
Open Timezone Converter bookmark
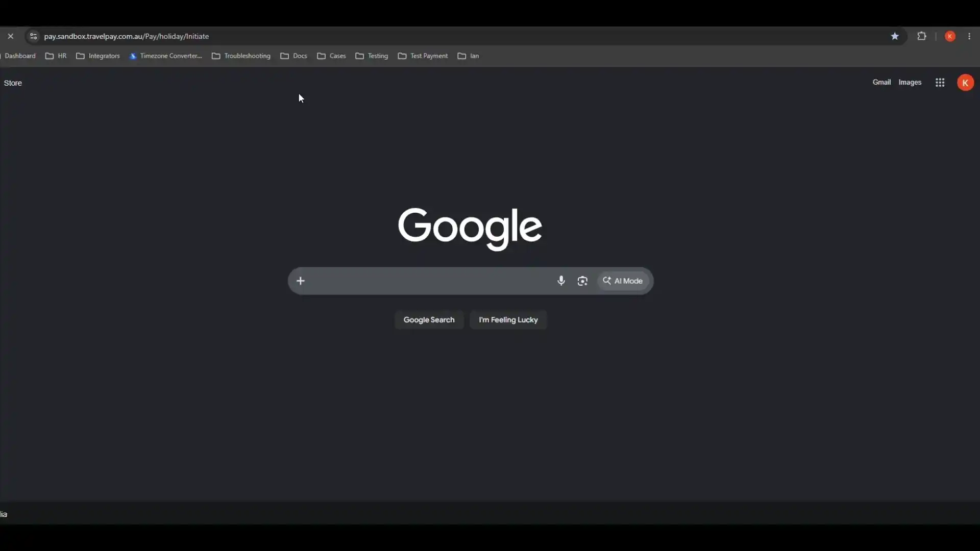click(x=166, y=56)
